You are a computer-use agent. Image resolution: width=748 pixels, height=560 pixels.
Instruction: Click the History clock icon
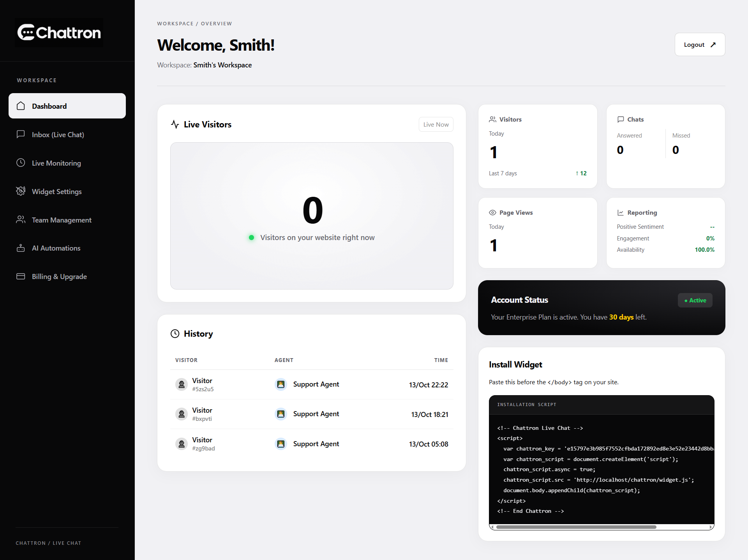(x=175, y=334)
